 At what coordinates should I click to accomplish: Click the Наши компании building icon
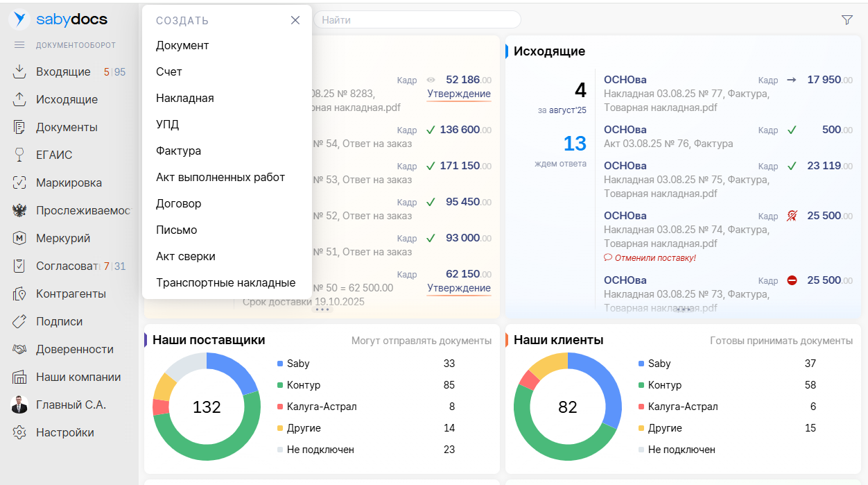point(19,377)
